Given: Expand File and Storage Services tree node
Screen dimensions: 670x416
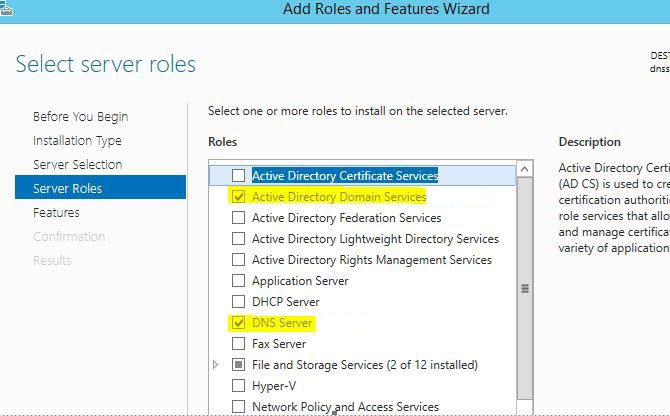Looking at the screenshot, I should pos(216,365).
